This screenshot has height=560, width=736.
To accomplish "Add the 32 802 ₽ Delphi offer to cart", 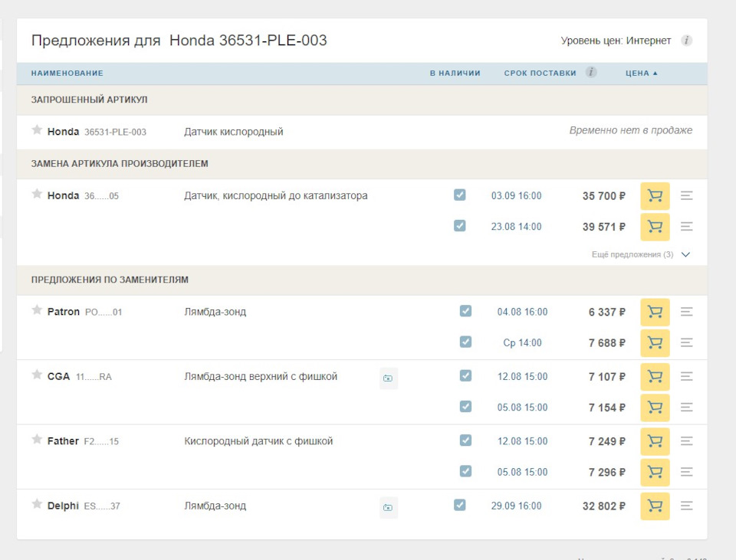I will (x=655, y=506).
